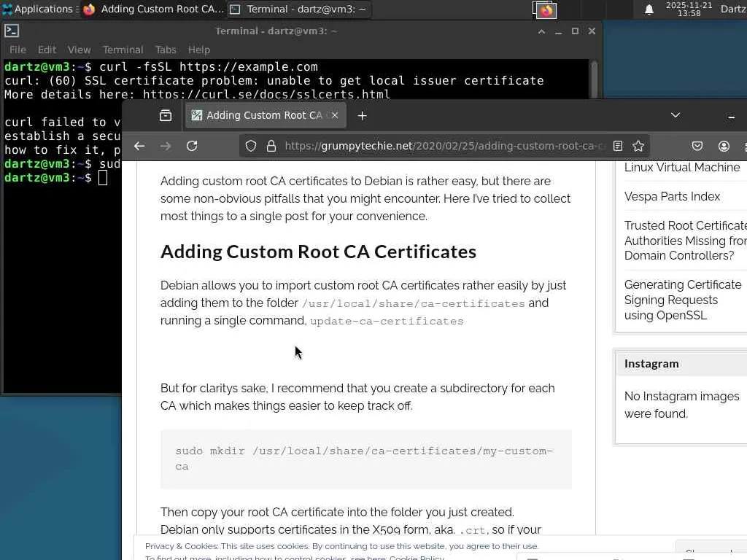Screen dimensions: 747x560
Task: Open the Firefox account icon
Action: (724, 146)
